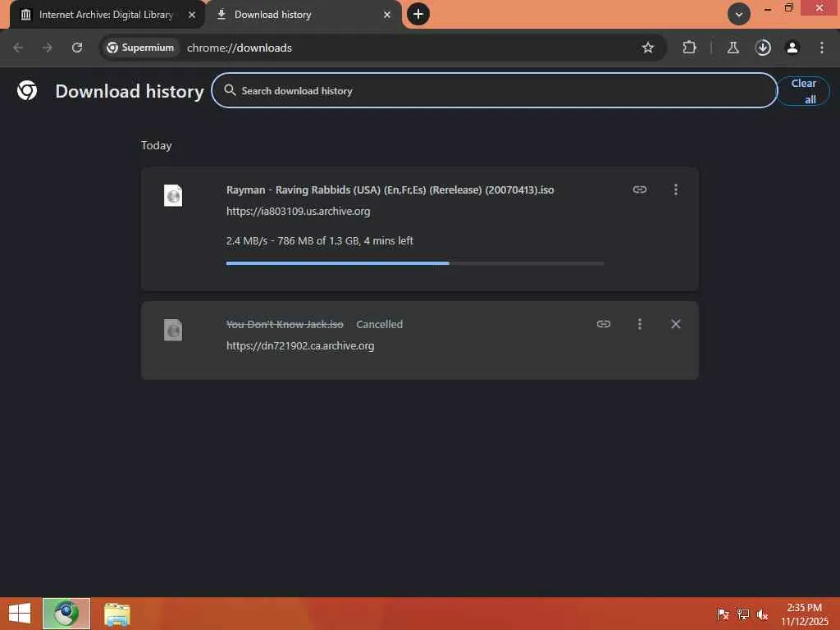Bookmark this page with the star icon
This screenshot has width=840, height=630.
coord(648,48)
